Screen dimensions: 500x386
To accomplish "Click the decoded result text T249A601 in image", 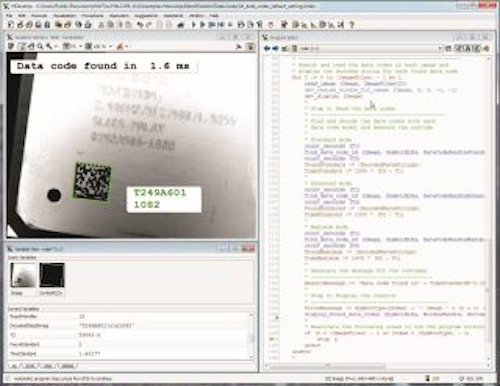I will click(160, 193).
